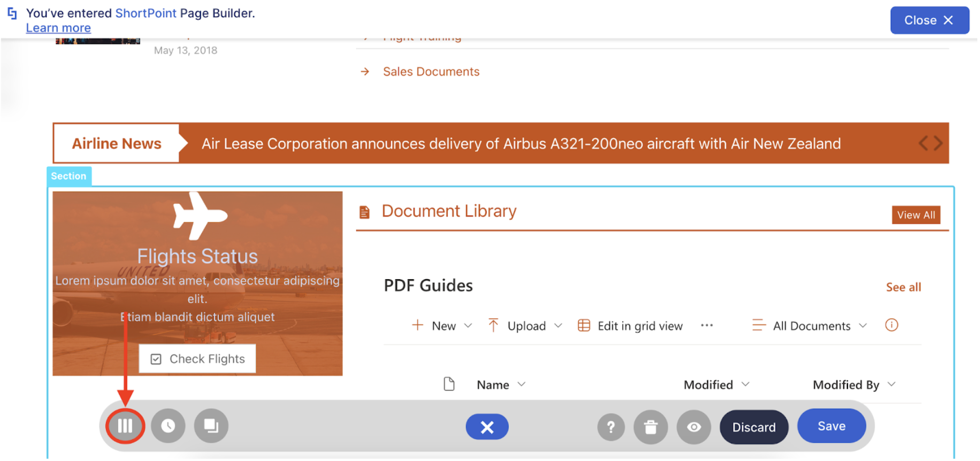The width and height of the screenshot is (980, 461).
Task: Open the Learn more link
Action: point(58,28)
